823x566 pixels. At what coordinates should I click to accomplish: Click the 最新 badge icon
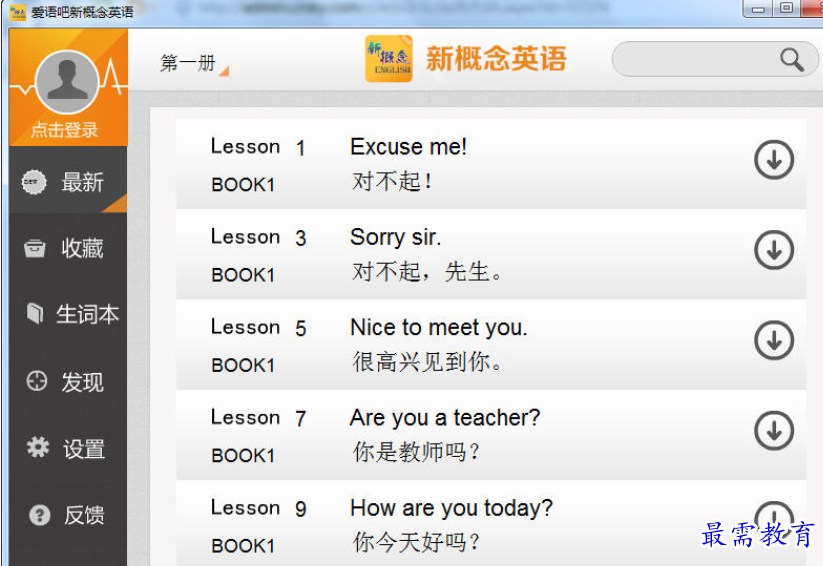(x=34, y=182)
